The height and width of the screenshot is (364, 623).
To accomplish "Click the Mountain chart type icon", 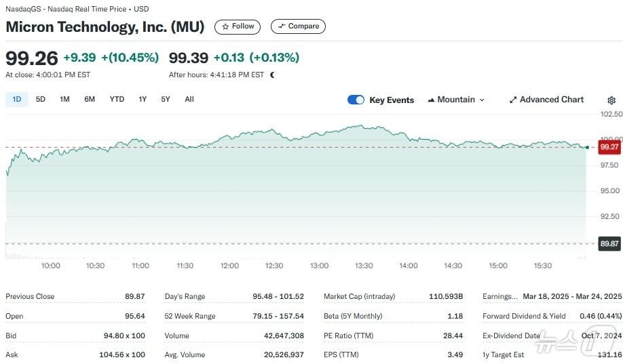I will [x=431, y=100].
